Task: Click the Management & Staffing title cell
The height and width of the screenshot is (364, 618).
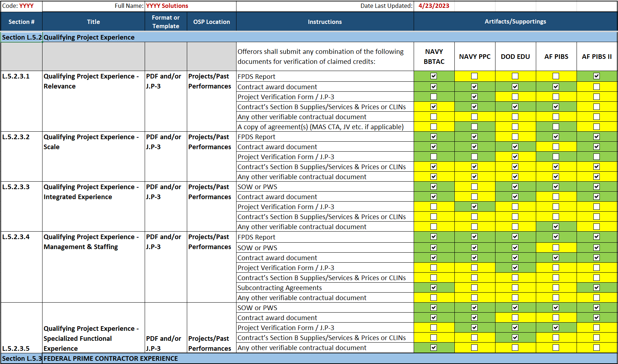Action: (94, 267)
